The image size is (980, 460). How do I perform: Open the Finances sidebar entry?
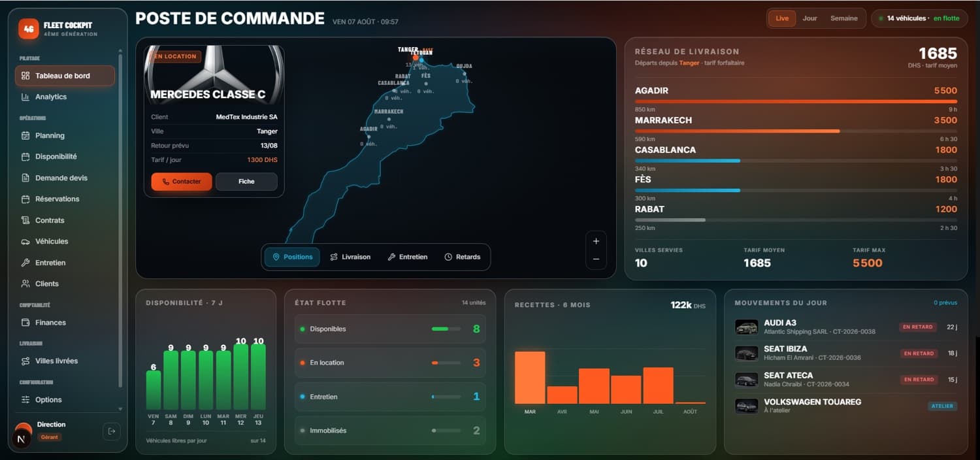[65, 322]
